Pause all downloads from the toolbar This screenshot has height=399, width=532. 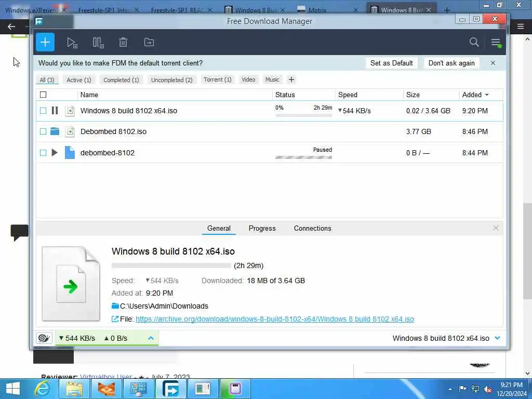click(x=98, y=43)
